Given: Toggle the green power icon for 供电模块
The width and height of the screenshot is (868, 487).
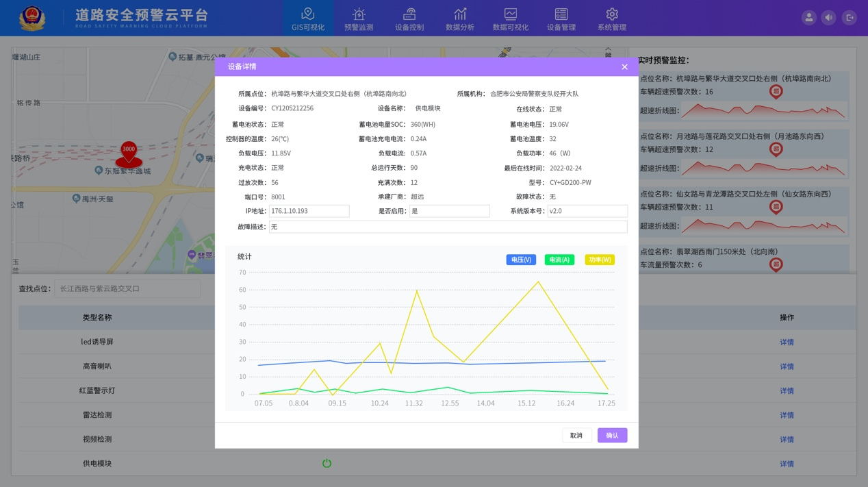Looking at the screenshot, I should [327, 464].
